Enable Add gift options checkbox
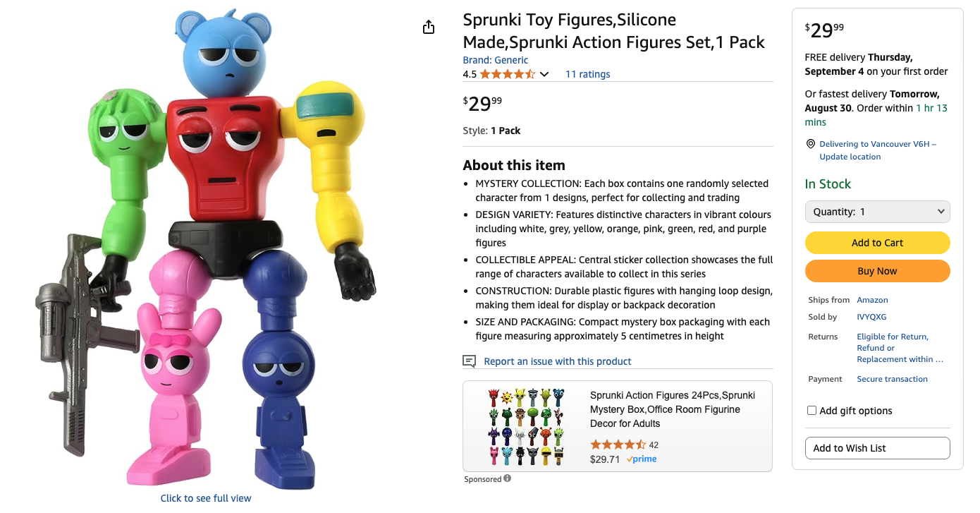This screenshot has height=513, width=980. pos(811,411)
